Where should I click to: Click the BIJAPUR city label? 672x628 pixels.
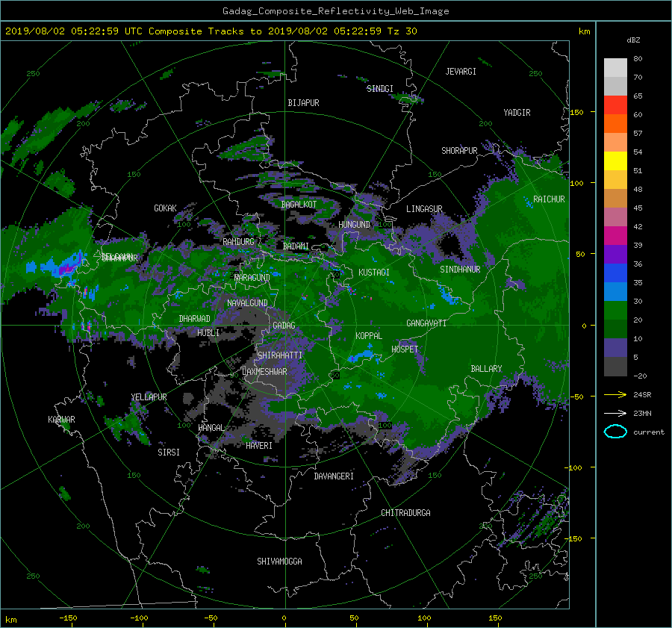[x=303, y=103]
